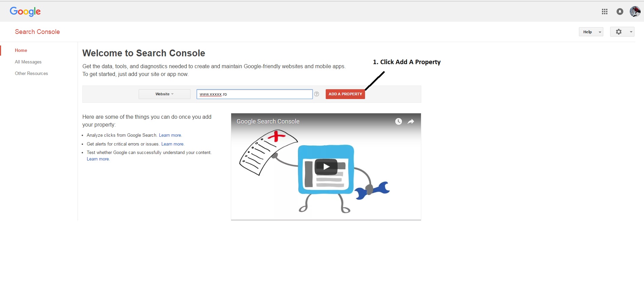
Task: Open the Help dropdown menu
Action: coord(591,32)
